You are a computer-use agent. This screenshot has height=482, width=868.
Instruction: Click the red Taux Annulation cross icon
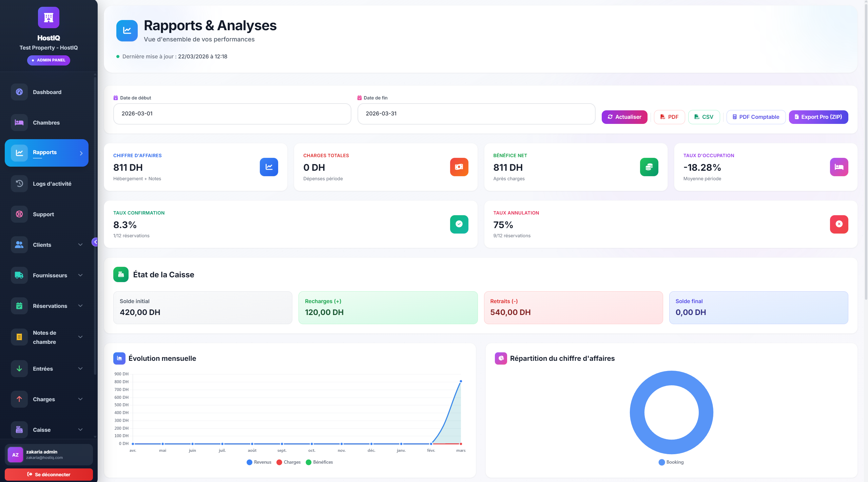click(x=839, y=224)
